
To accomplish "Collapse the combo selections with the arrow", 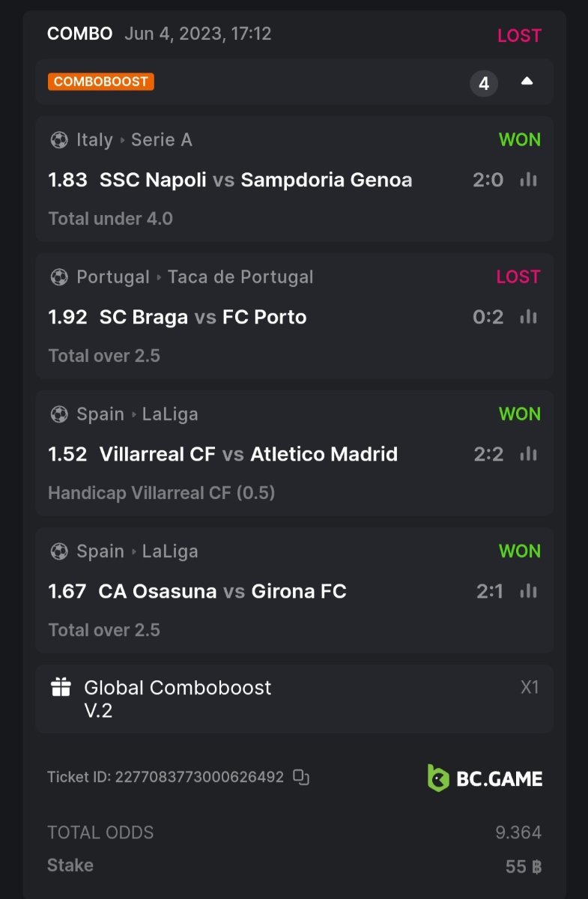I will click(x=527, y=82).
